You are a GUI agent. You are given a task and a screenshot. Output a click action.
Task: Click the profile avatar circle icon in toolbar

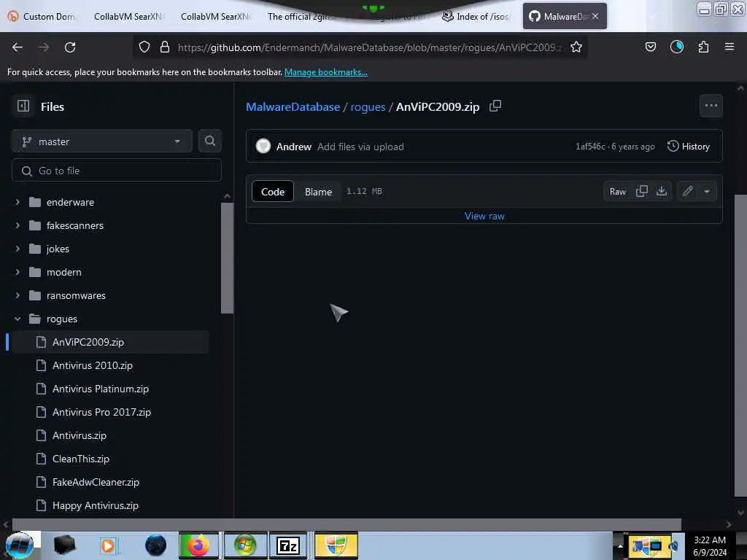676,47
